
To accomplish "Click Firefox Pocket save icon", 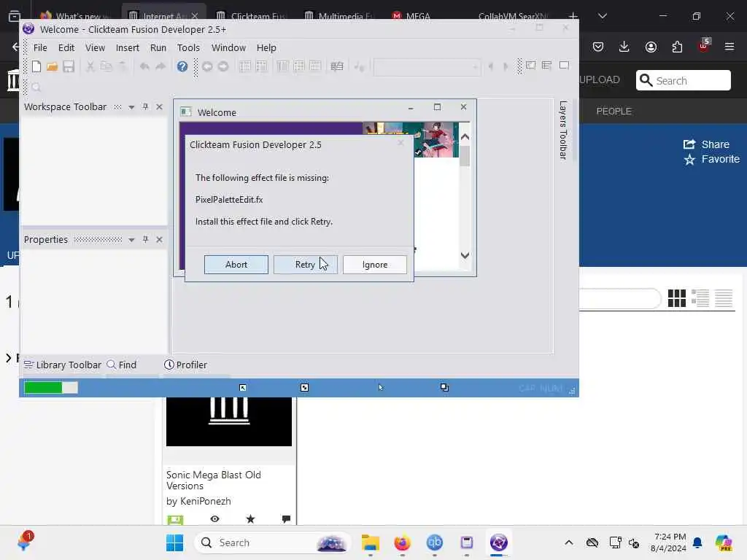I will coord(598,47).
